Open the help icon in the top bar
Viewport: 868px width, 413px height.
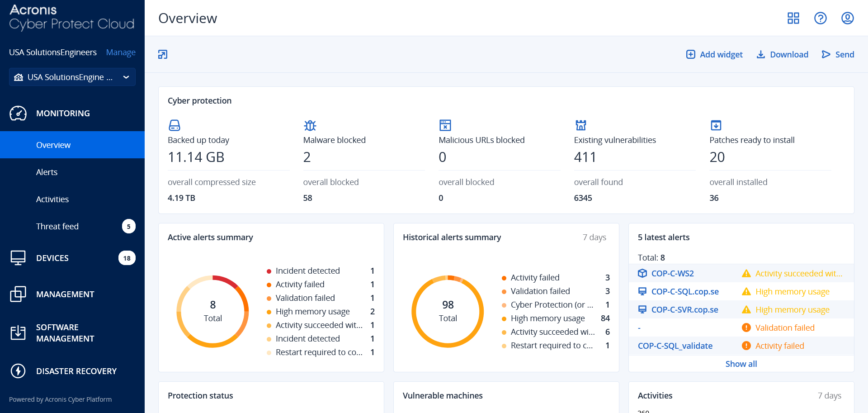[x=821, y=18]
